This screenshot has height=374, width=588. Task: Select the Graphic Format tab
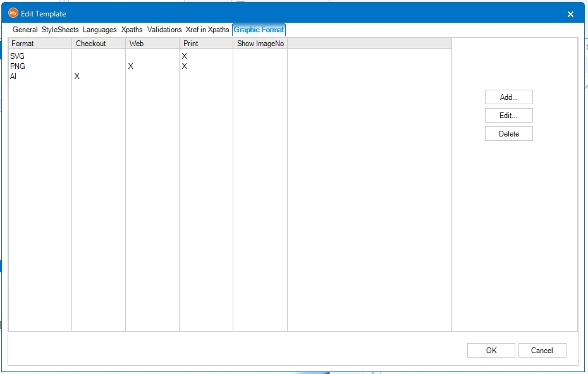(x=259, y=30)
